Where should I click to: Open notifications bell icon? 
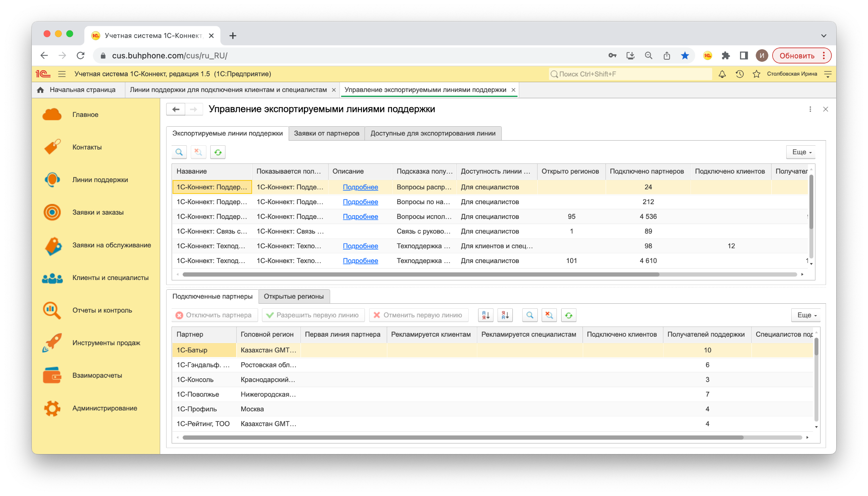coord(722,74)
